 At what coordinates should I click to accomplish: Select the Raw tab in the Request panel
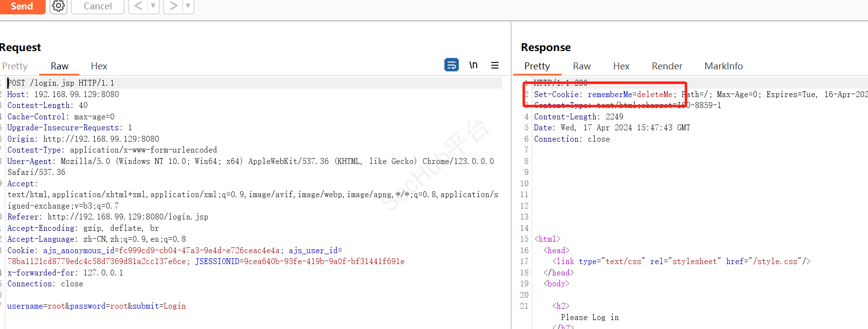click(x=60, y=66)
